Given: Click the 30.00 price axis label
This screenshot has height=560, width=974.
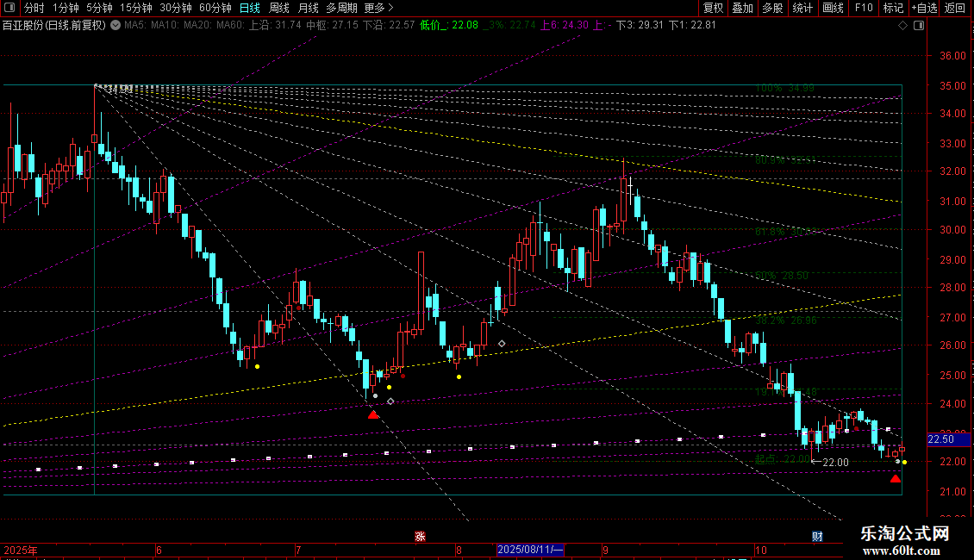Looking at the screenshot, I should point(952,230).
